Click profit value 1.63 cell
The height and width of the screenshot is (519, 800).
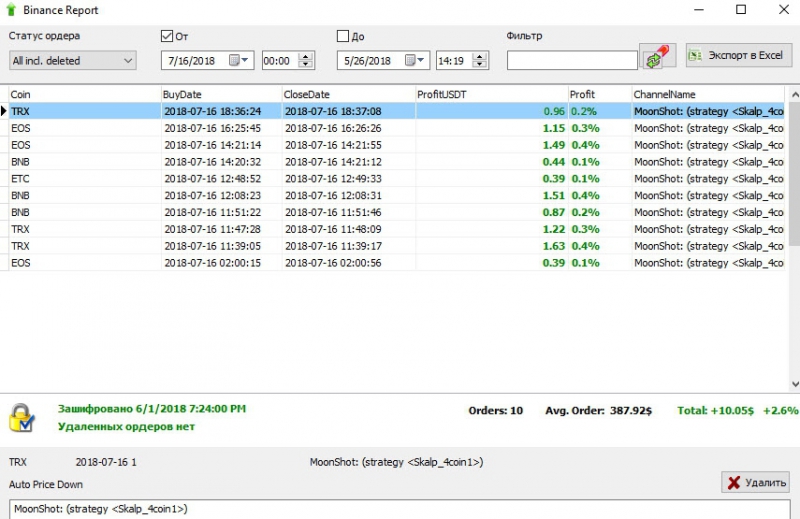point(492,246)
